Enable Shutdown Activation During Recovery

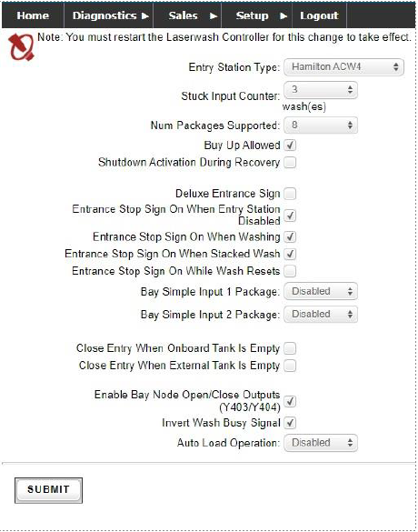click(x=290, y=162)
